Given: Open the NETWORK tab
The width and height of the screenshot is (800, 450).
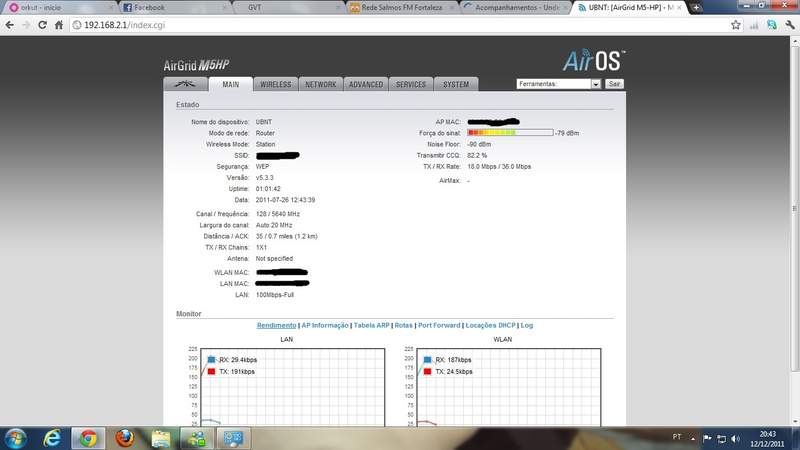Looking at the screenshot, I should [320, 84].
